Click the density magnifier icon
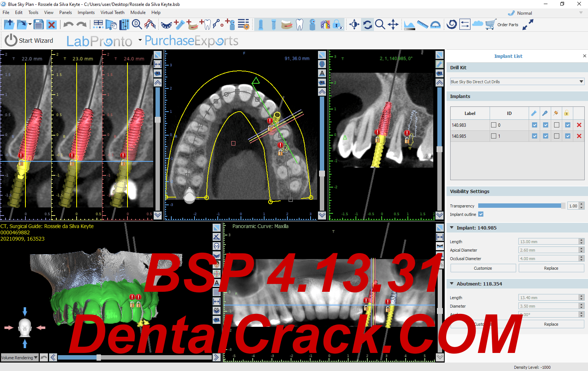The width and height of the screenshot is (588, 371). click(137, 25)
